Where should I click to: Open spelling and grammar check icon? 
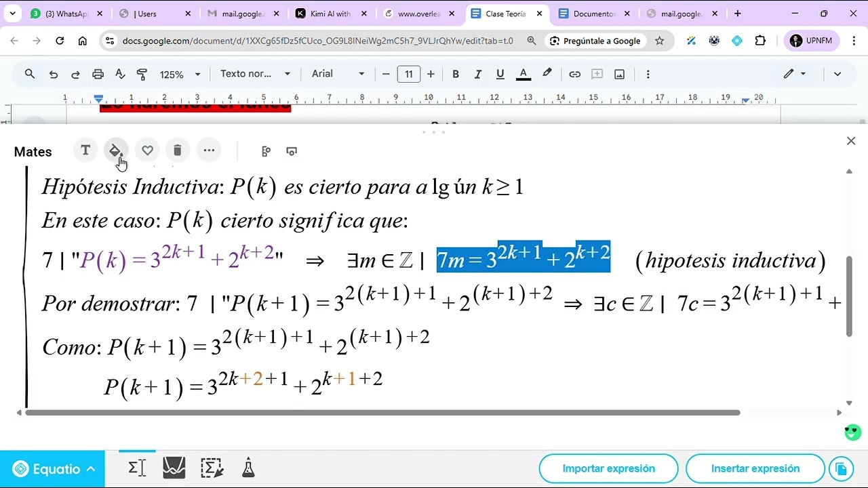tap(120, 75)
